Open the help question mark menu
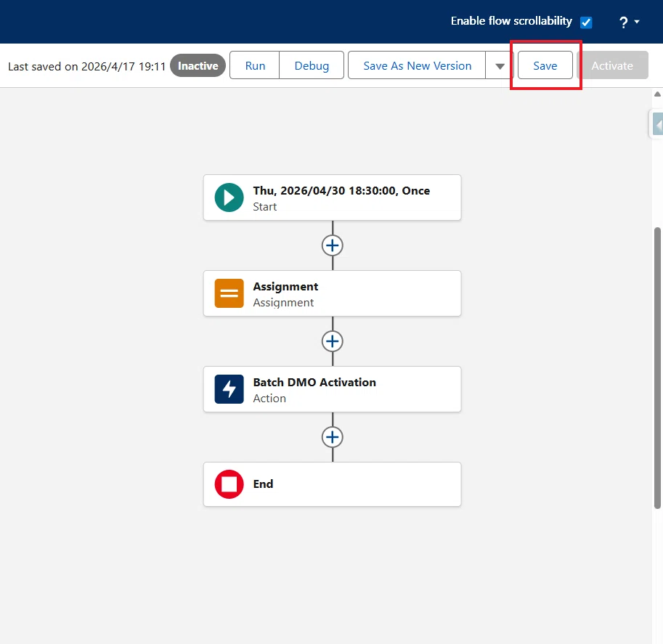This screenshot has width=663, height=644. [623, 22]
